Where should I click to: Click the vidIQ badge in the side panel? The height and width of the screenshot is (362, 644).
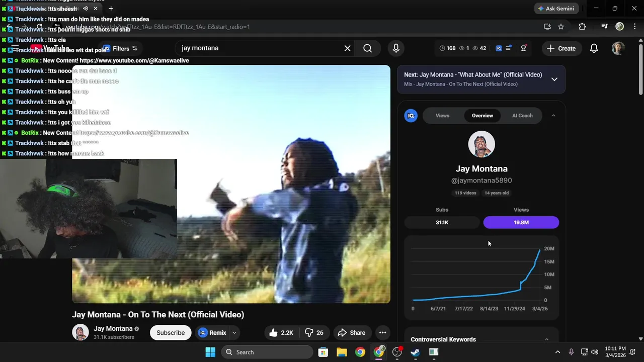411,116
